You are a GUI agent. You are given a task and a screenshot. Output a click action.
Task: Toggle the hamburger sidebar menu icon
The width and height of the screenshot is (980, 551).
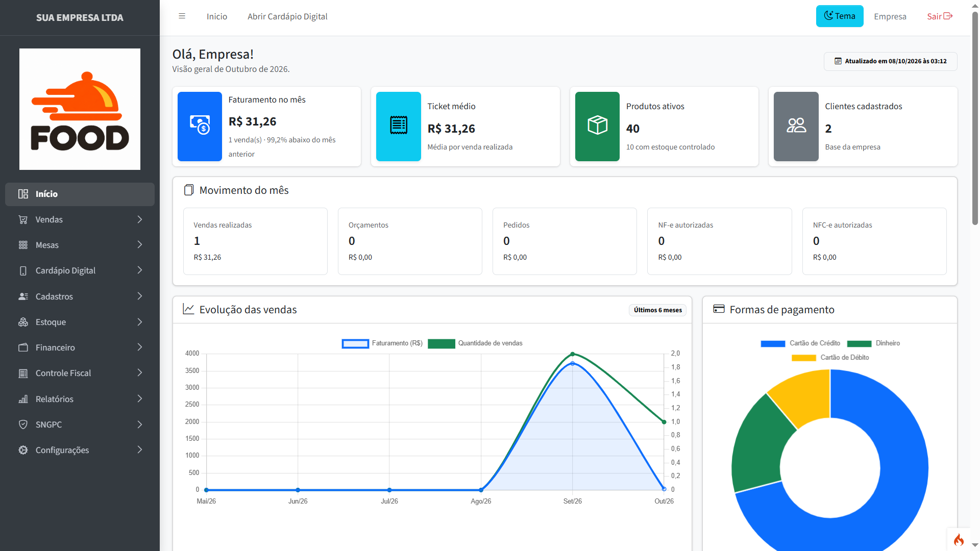pyautogui.click(x=182, y=16)
